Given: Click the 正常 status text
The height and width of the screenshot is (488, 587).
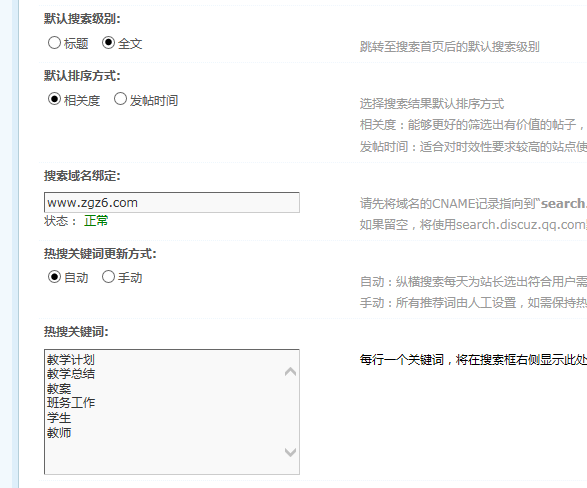Looking at the screenshot, I should [x=96, y=221].
